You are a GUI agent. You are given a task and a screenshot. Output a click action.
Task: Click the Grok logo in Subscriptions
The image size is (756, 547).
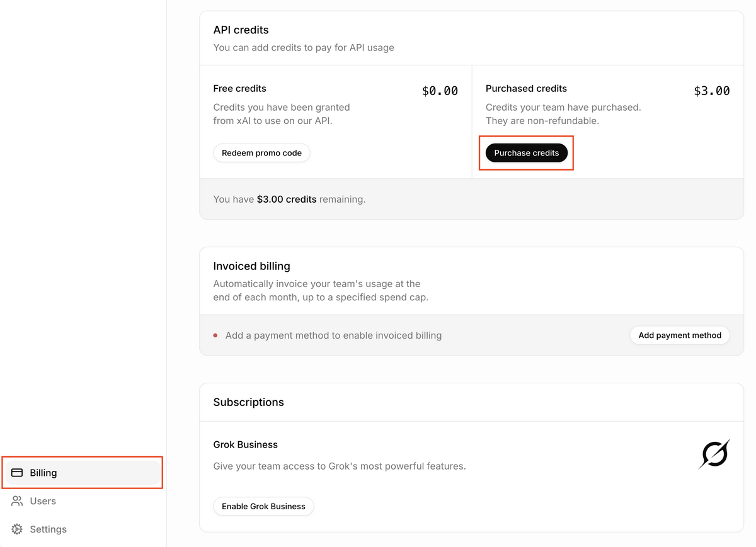tap(714, 454)
